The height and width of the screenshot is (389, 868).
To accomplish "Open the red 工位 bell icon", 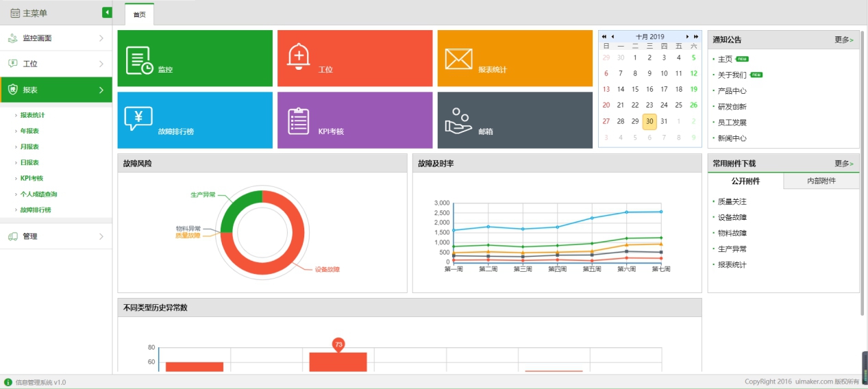I will point(299,57).
